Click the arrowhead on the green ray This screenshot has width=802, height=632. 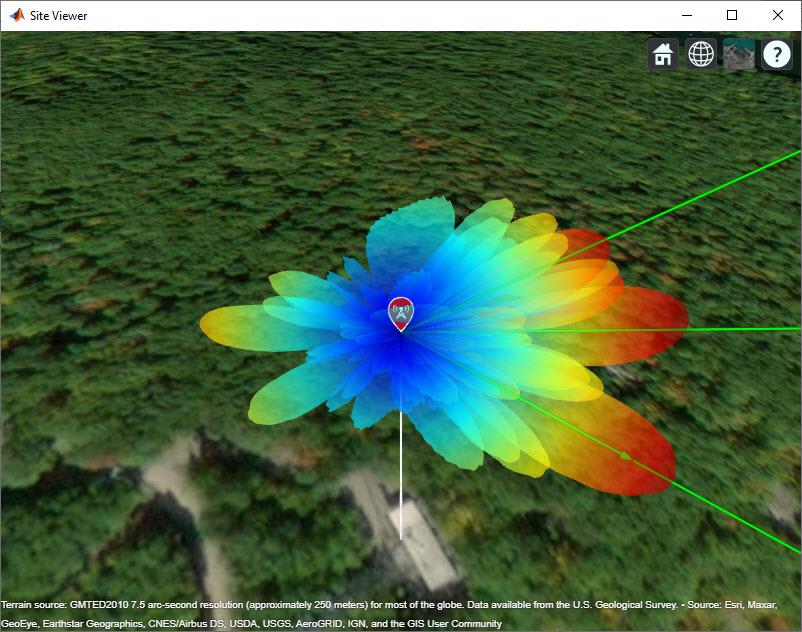[x=625, y=455]
